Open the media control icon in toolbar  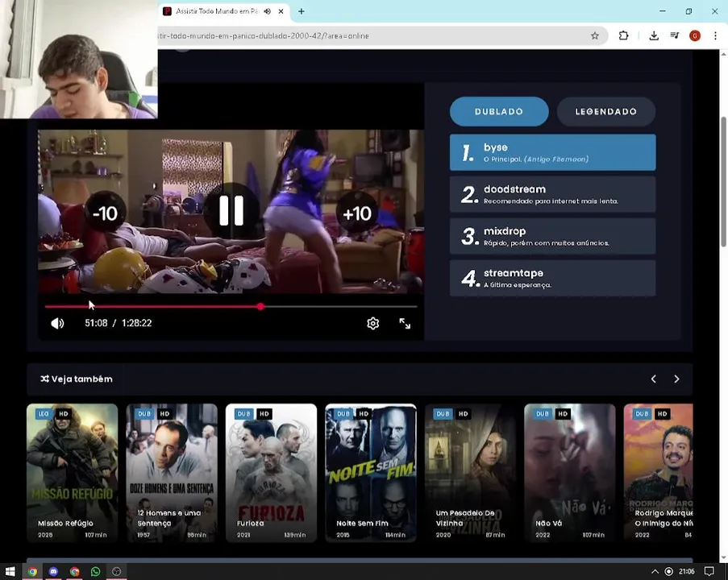click(675, 35)
